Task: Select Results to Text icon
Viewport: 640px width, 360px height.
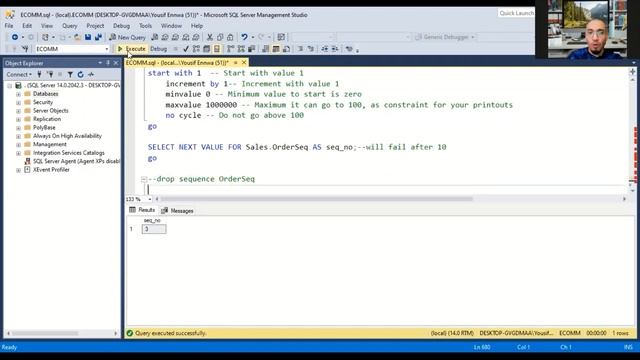Action: coord(266,49)
